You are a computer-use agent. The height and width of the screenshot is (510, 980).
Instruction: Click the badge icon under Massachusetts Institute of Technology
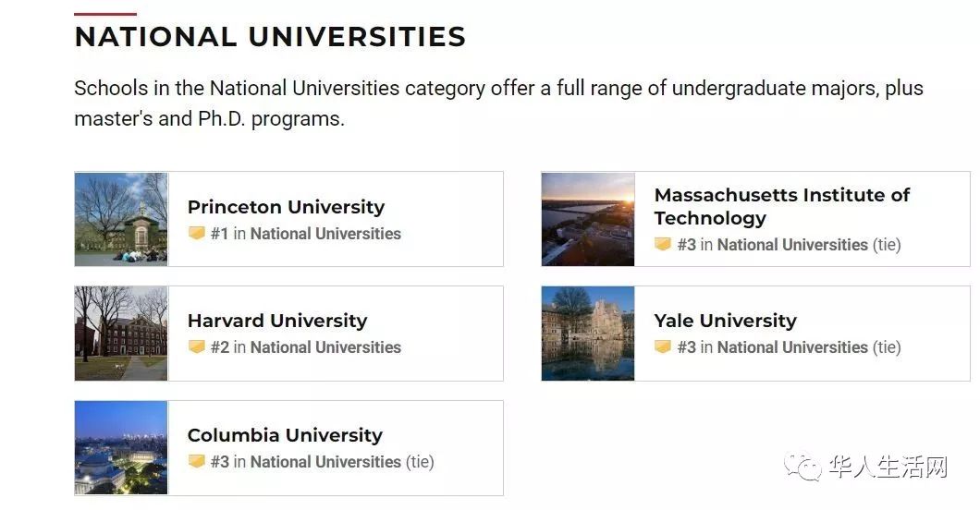663,244
